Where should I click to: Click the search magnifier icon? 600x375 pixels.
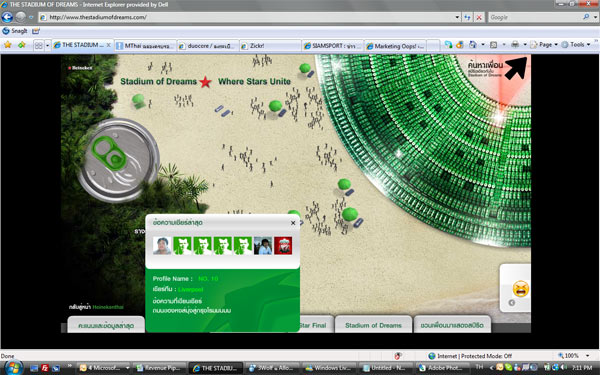point(586,17)
